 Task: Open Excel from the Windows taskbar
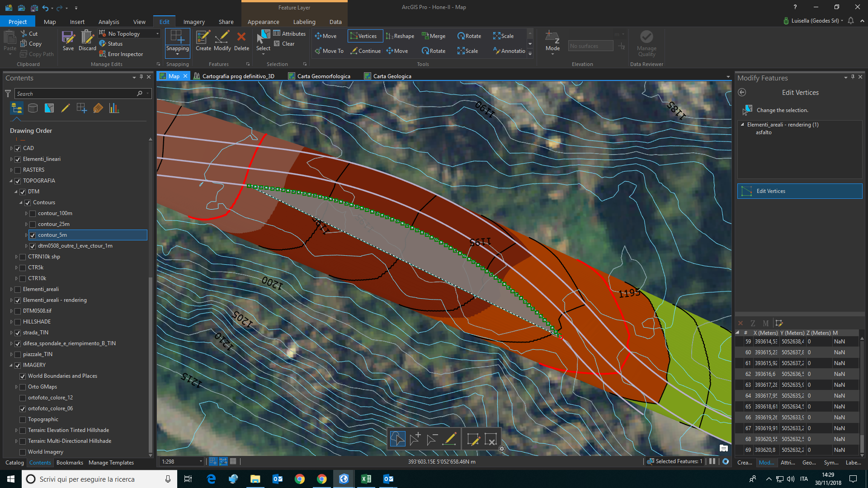point(366,479)
